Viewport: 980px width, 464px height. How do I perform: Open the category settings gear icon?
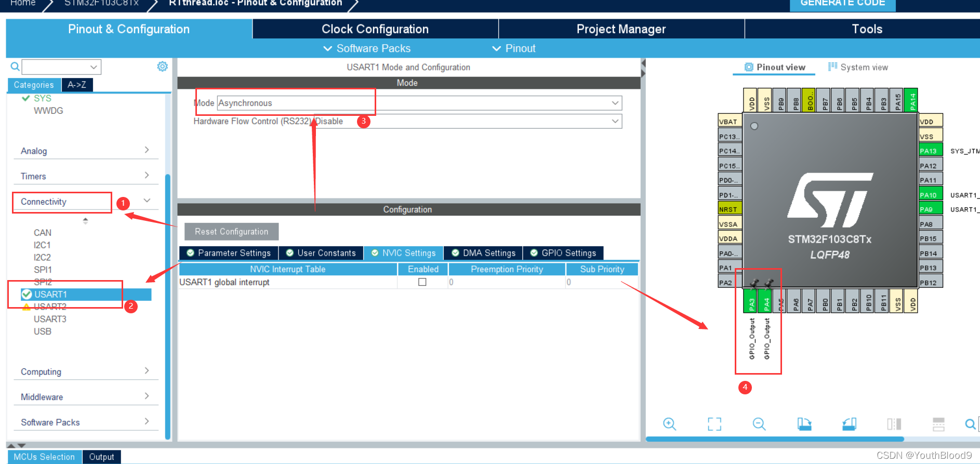(x=162, y=67)
